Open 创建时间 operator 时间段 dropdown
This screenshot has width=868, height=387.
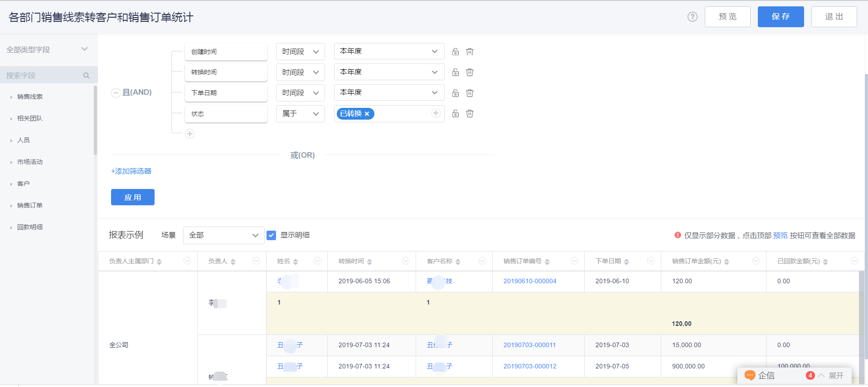[301, 52]
